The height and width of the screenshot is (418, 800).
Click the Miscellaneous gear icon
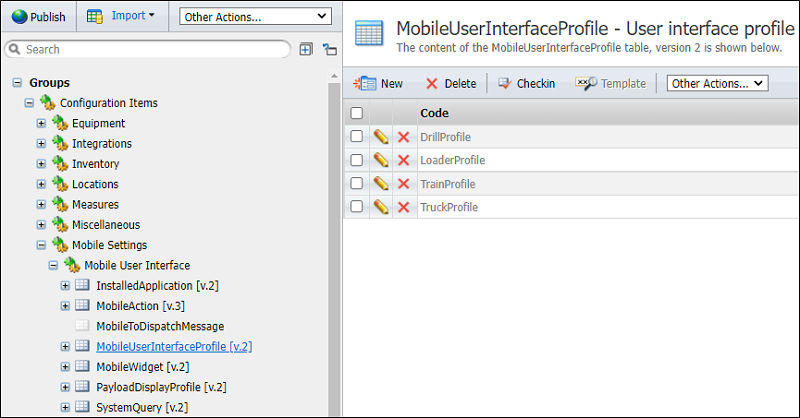tap(60, 225)
